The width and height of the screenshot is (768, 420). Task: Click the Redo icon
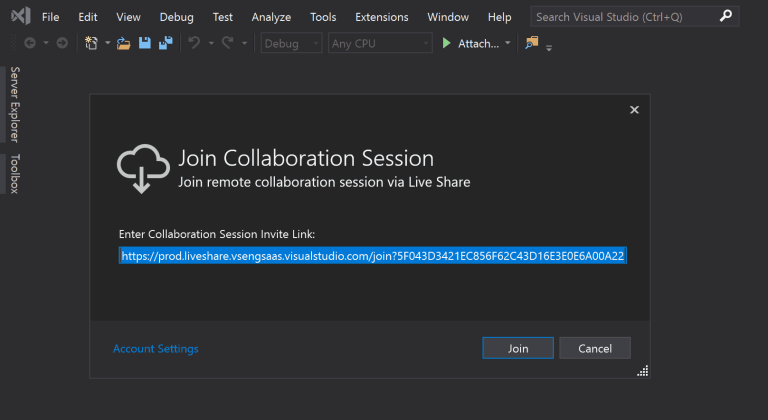tap(227, 43)
